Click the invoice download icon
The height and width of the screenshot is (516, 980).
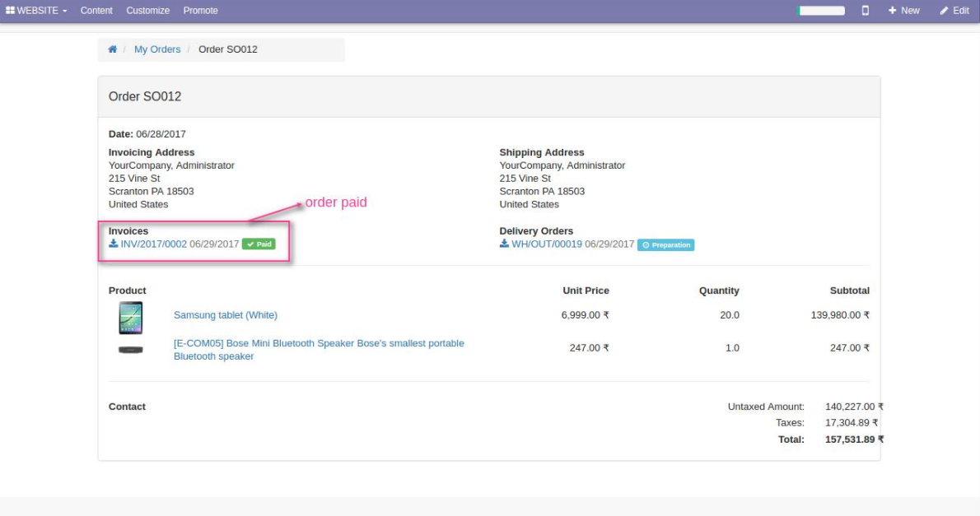tap(114, 244)
